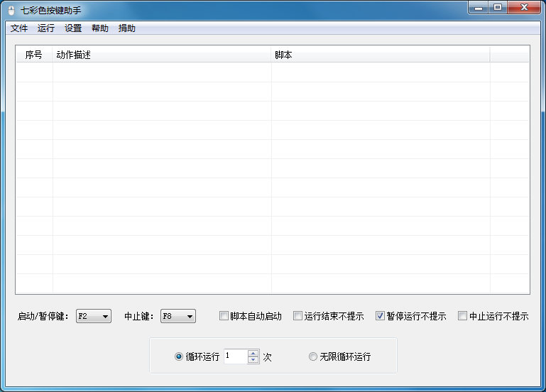Open the 文件 menu
This screenshot has height=392, width=546.
click(18, 28)
